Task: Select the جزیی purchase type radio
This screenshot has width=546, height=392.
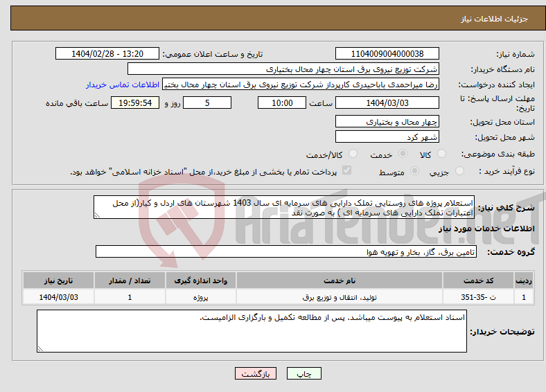Action: click(x=459, y=170)
